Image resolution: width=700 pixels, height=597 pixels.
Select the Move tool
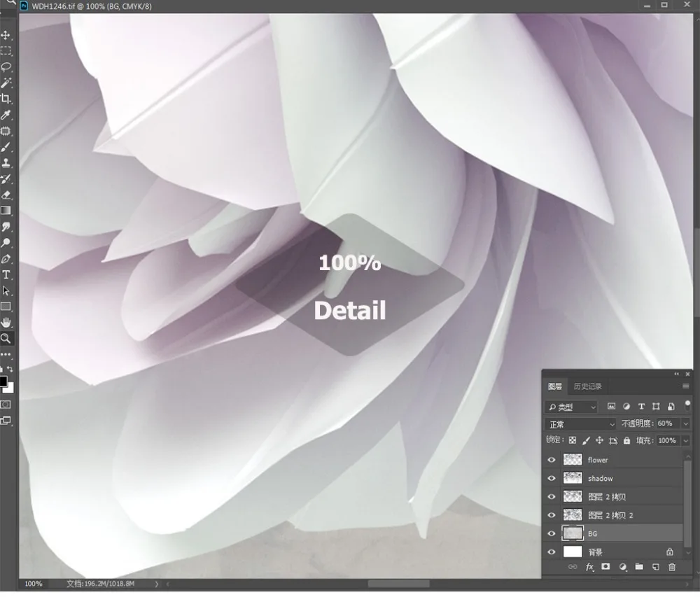(6, 35)
